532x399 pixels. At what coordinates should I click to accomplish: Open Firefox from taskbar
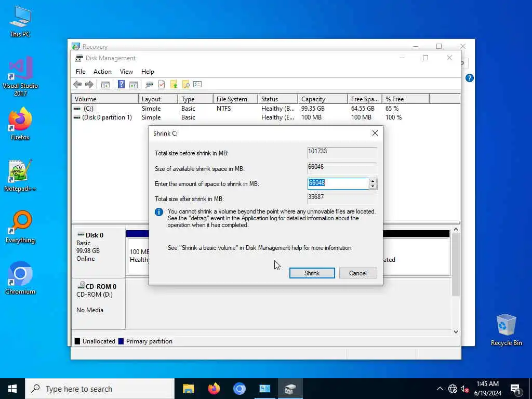(214, 389)
